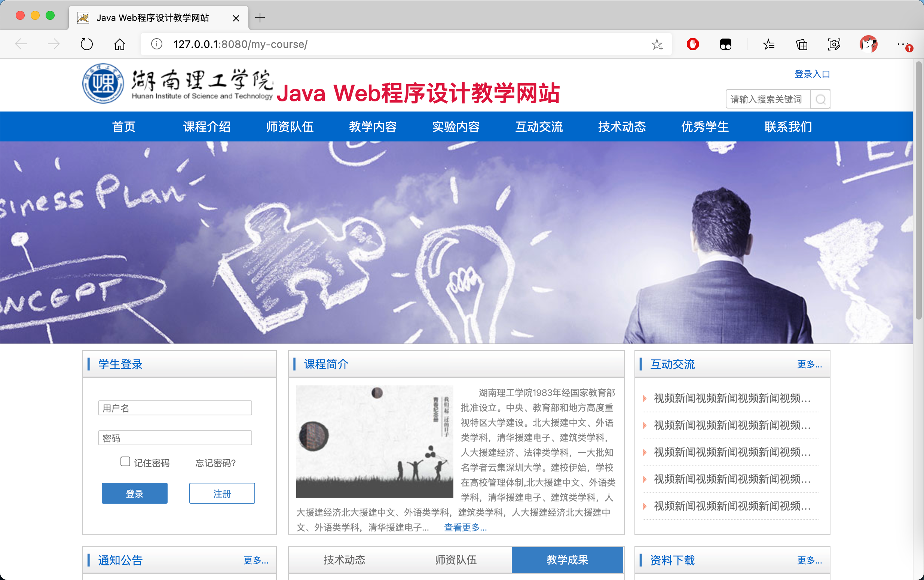Click the blue 登录 button
Image resolution: width=924 pixels, height=580 pixels.
coord(134,493)
